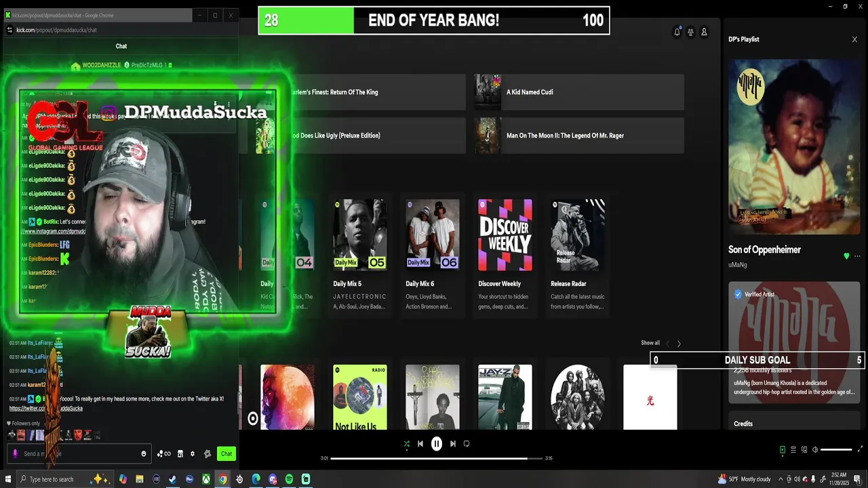Open the Discover Weekly playlist

[505, 255]
